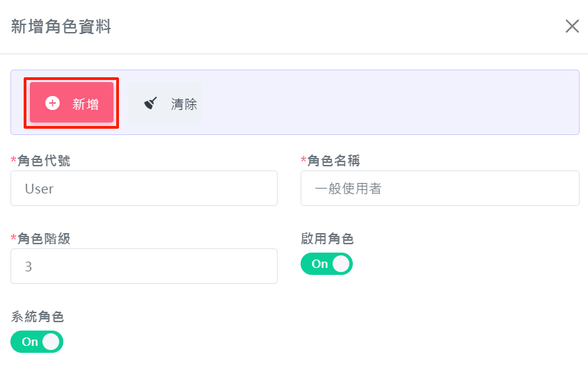
Task: Click the broom icon beside 清除
Action: [x=150, y=103]
